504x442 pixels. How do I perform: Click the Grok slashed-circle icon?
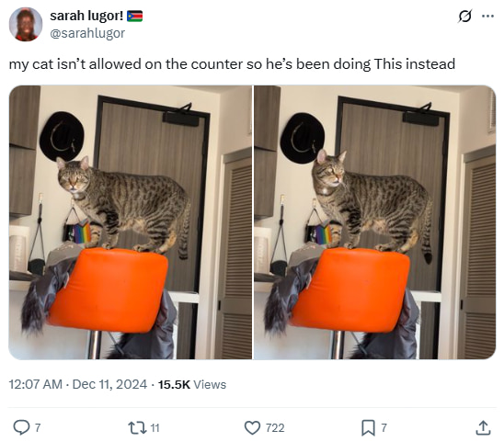[464, 16]
